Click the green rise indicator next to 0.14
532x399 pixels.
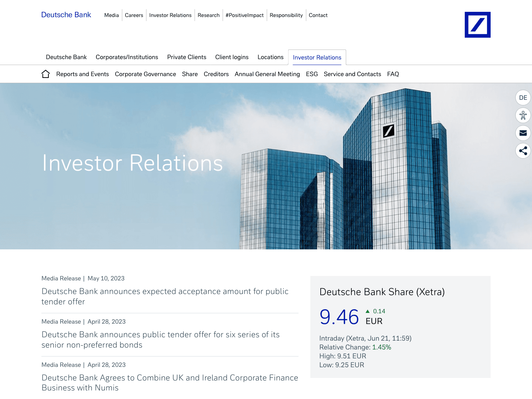pos(368,311)
